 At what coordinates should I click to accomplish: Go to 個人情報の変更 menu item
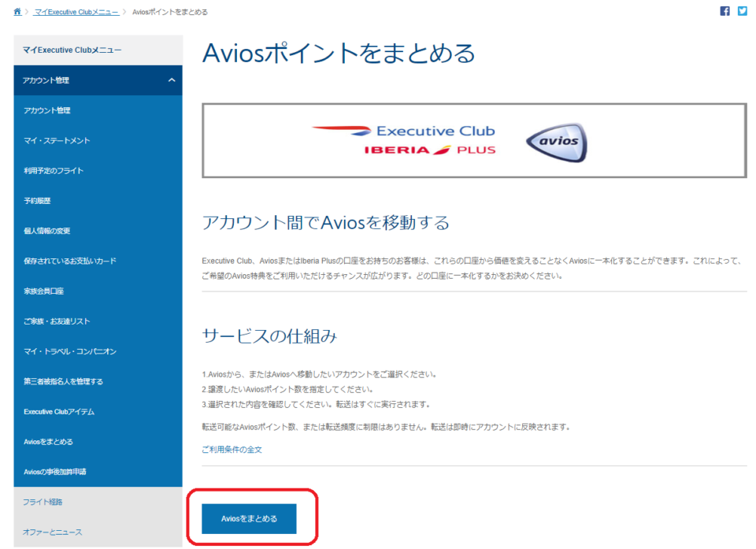[x=47, y=231]
